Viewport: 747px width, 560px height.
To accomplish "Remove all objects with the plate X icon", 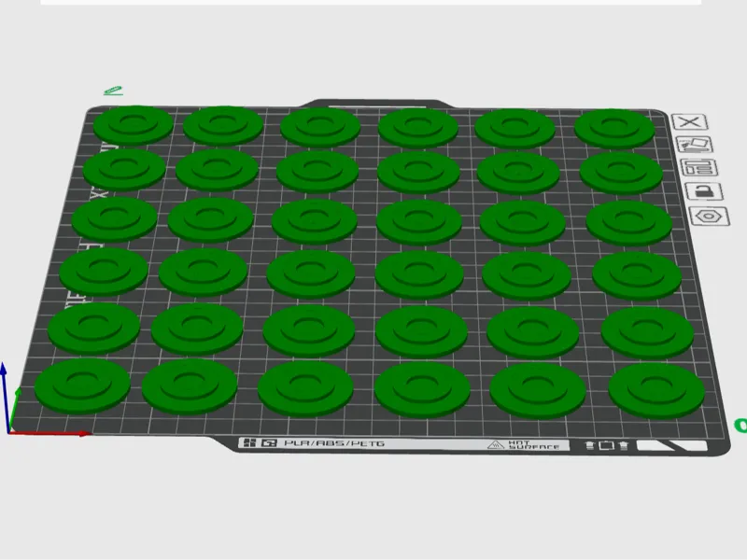I will click(689, 122).
